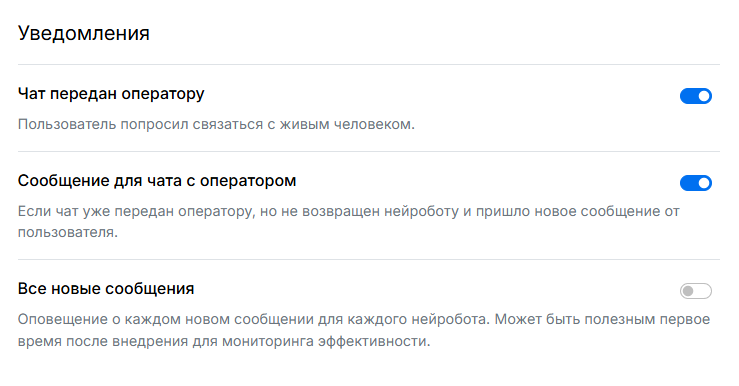Click the phrase 'мониторинга эффективности' in last description

click(x=326, y=341)
